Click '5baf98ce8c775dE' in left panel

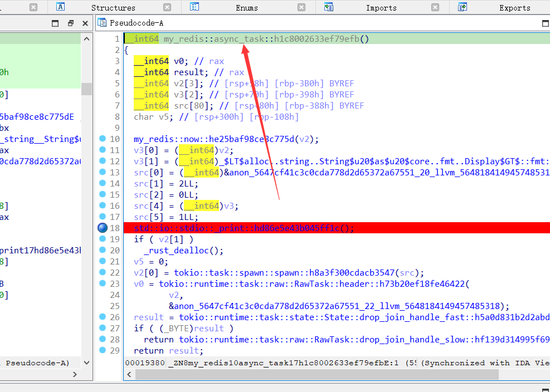tap(37, 117)
